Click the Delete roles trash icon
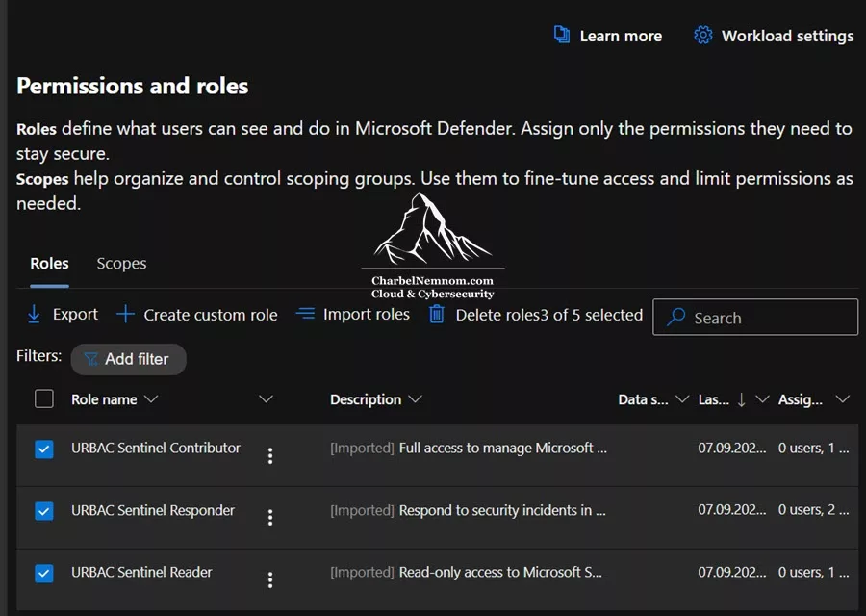 [436, 315]
